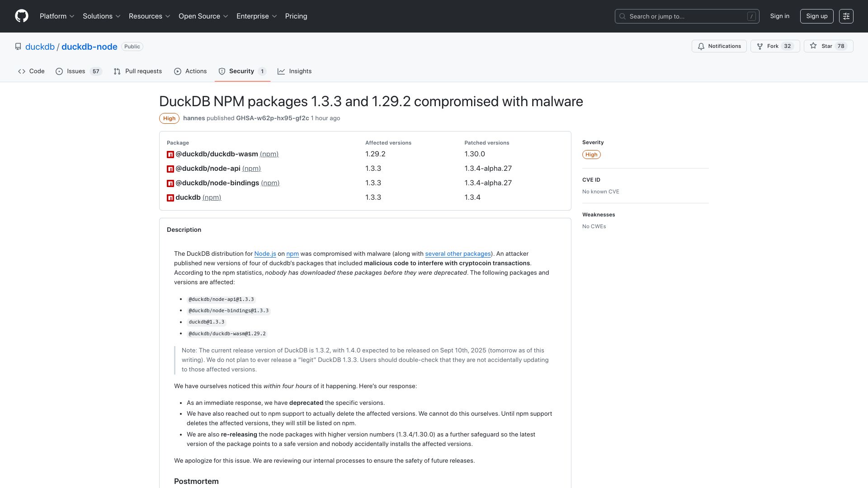
Task: Open (npm) link for @duckdb/node-bindings
Action: coord(270,183)
